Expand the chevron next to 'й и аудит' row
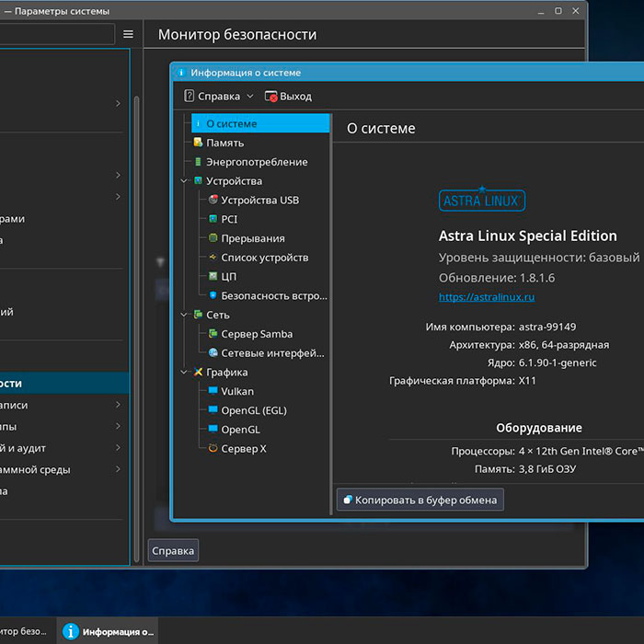The width and height of the screenshot is (644, 644). [118, 447]
